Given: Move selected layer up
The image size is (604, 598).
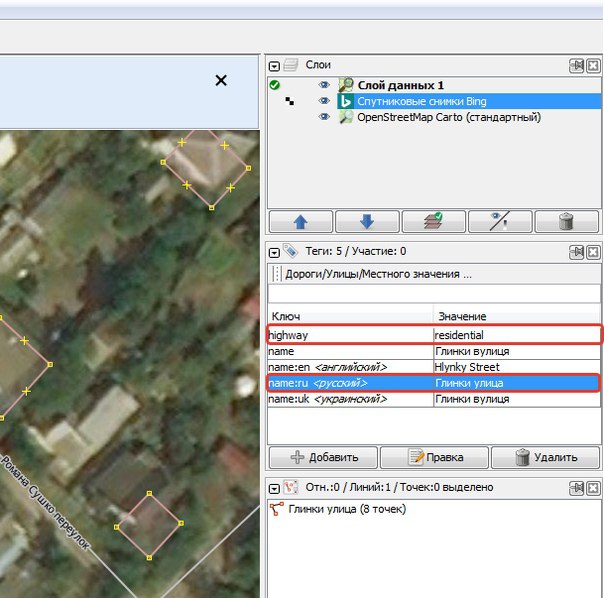Looking at the screenshot, I should 301,222.
